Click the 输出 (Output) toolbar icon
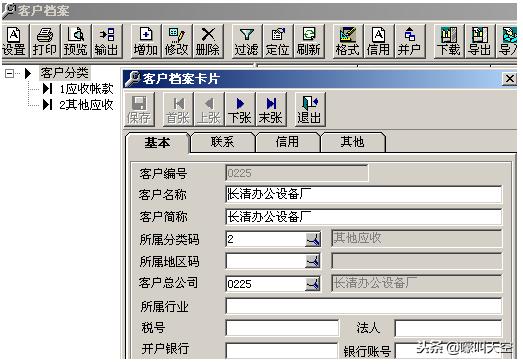The image size is (523, 364). 107,41
